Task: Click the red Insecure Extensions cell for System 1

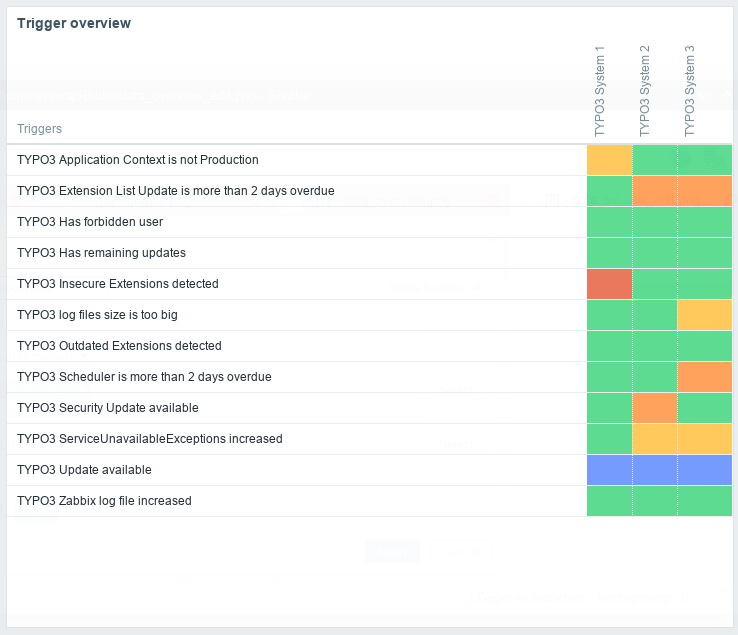Action: [609, 284]
